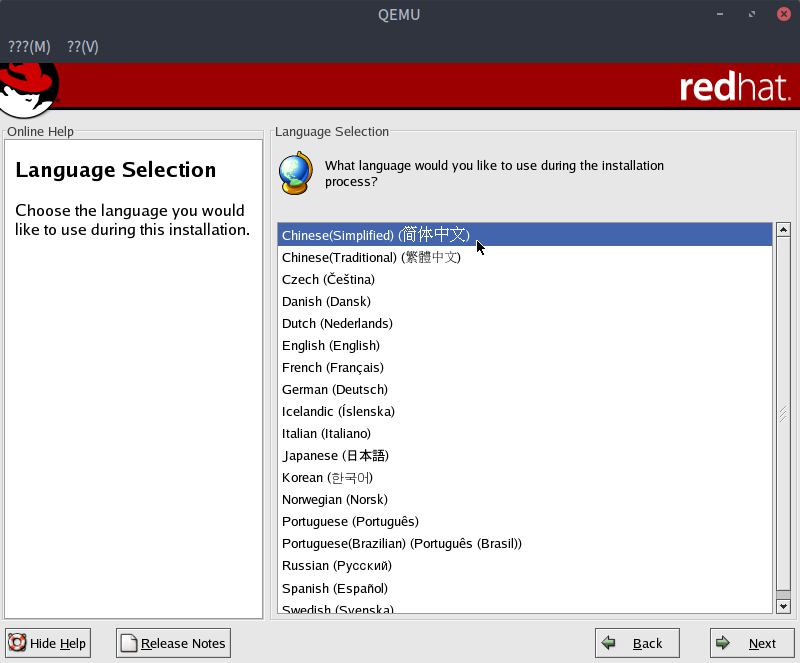Image resolution: width=800 pixels, height=663 pixels.
Task: Select German (Deutsch) language
Action: point(335,389)
